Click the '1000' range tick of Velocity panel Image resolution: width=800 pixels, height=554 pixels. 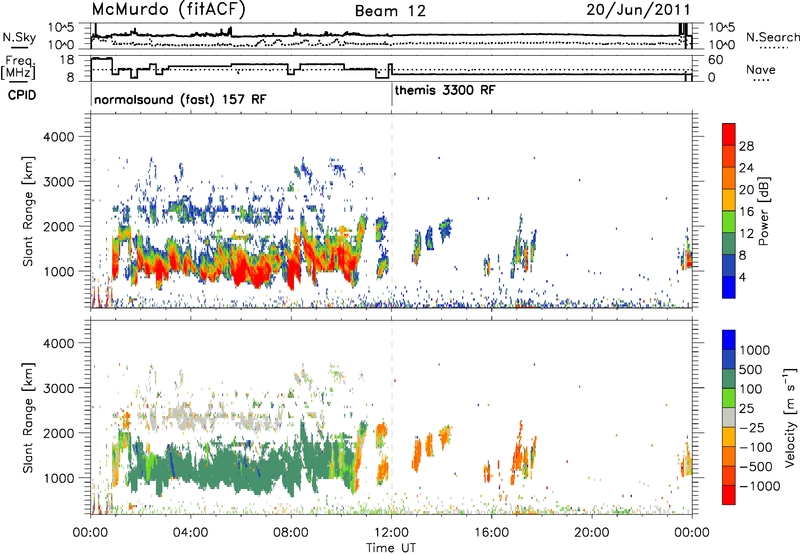point(59,478)
